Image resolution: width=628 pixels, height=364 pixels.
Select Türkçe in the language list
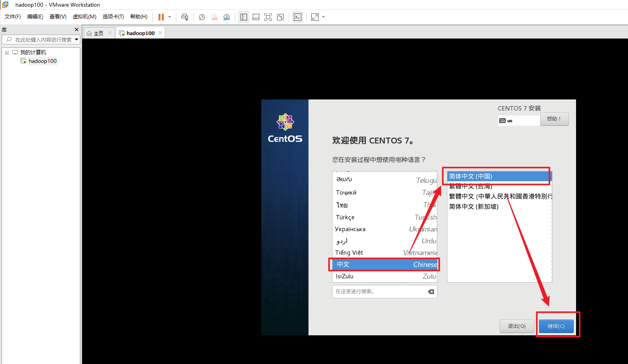[x=385, y=217]
